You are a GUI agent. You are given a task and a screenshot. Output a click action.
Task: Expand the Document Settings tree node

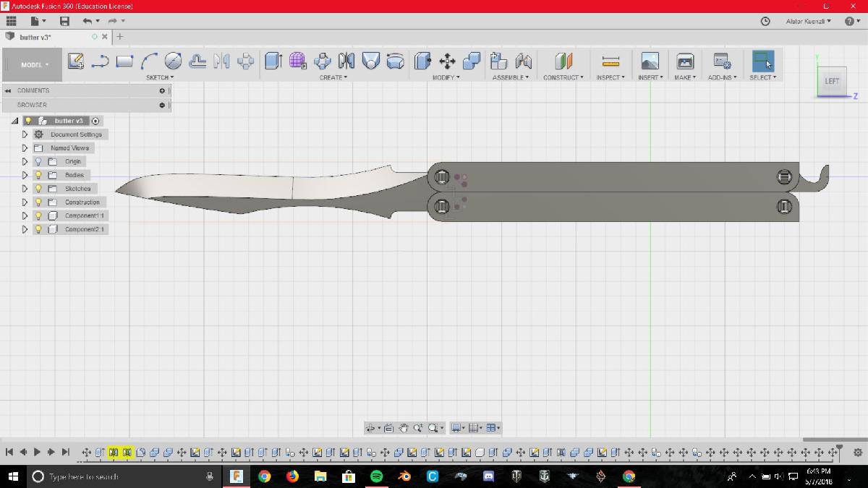pos(25,134)
